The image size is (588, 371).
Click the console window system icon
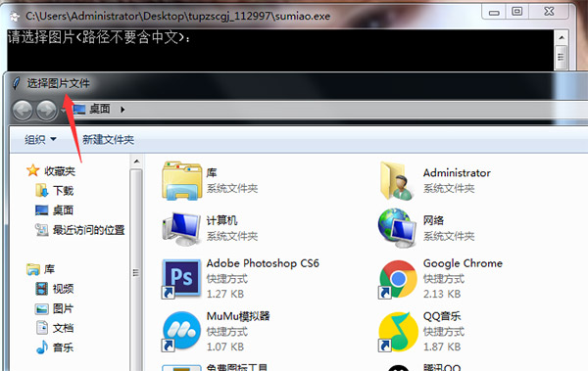point(15,16)
